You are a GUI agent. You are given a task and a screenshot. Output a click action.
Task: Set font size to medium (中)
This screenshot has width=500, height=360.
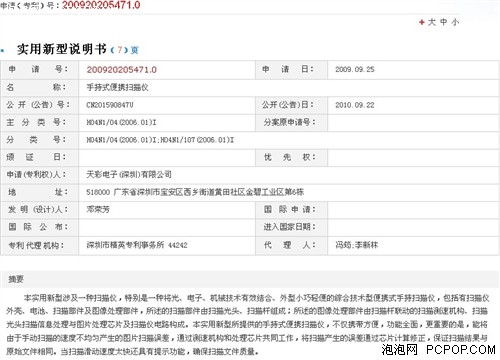pyautogui.click(x=443, y=22)
